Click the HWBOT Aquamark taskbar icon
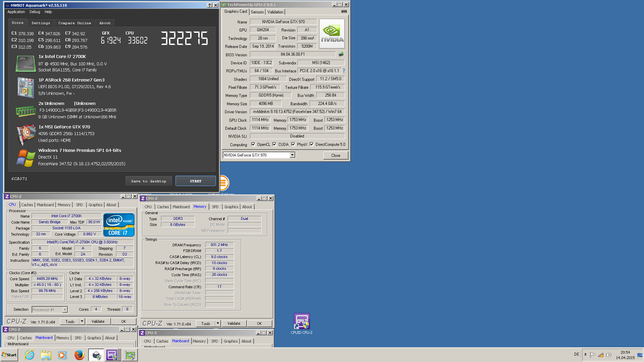 pos(96,355)
